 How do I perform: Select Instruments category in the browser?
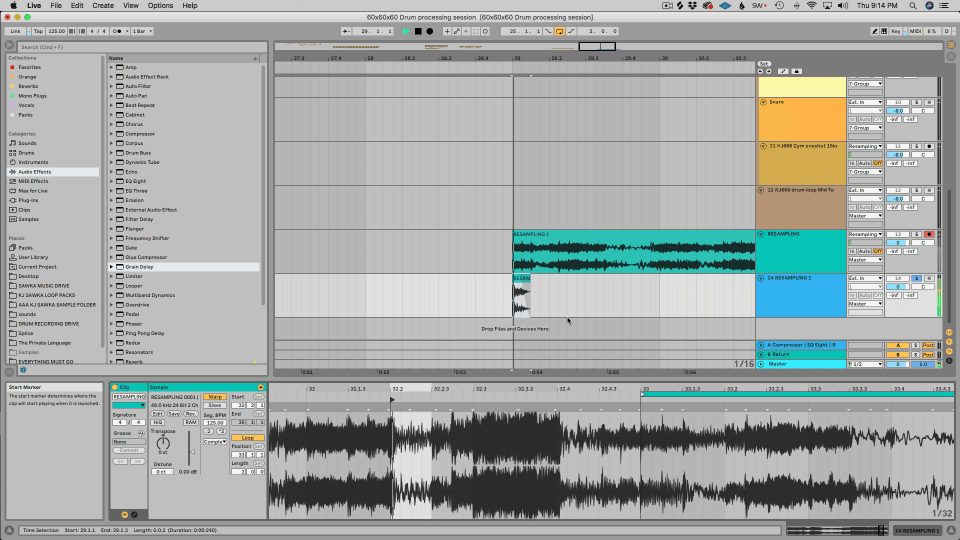(x=33, y=162)
